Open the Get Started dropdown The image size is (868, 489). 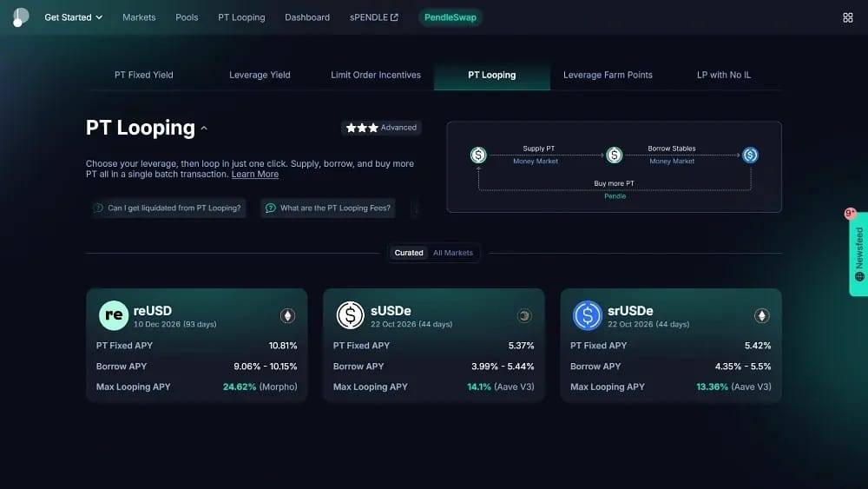73,17
